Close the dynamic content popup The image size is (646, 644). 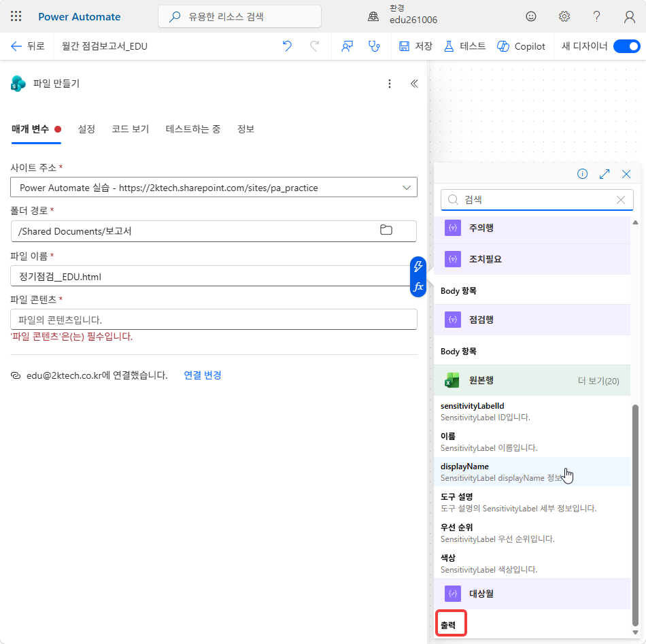(626, 174)
